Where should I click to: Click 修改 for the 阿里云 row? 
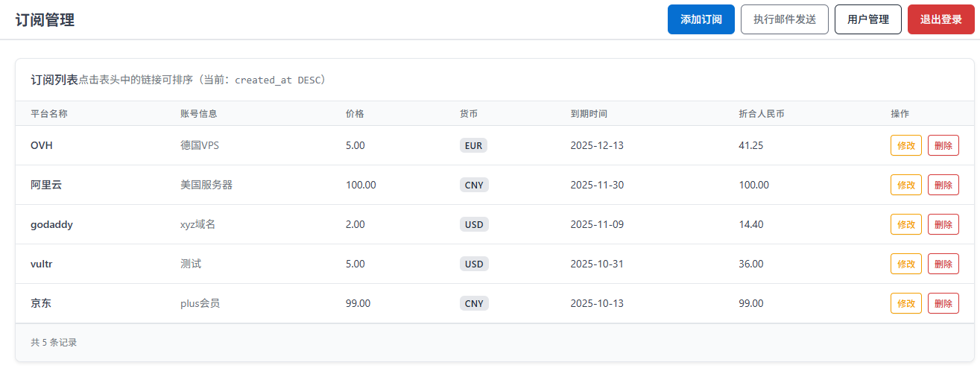point(905,185)
